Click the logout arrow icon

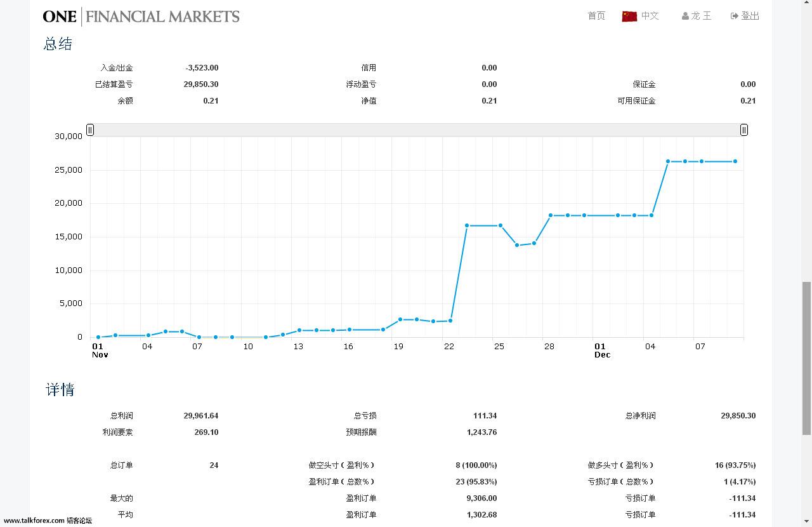click(x=734, y=16)
